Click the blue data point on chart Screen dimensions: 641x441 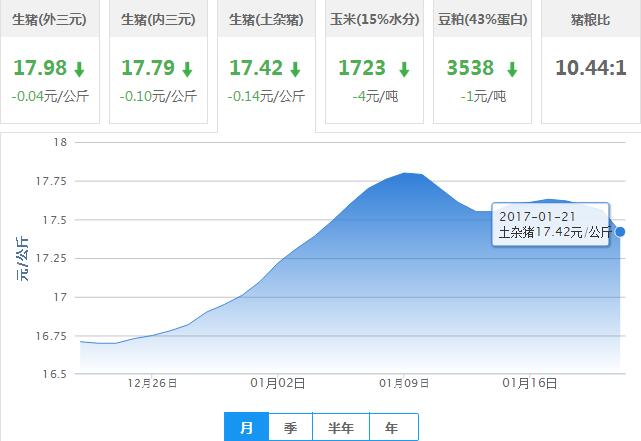[x=620, y=231]
